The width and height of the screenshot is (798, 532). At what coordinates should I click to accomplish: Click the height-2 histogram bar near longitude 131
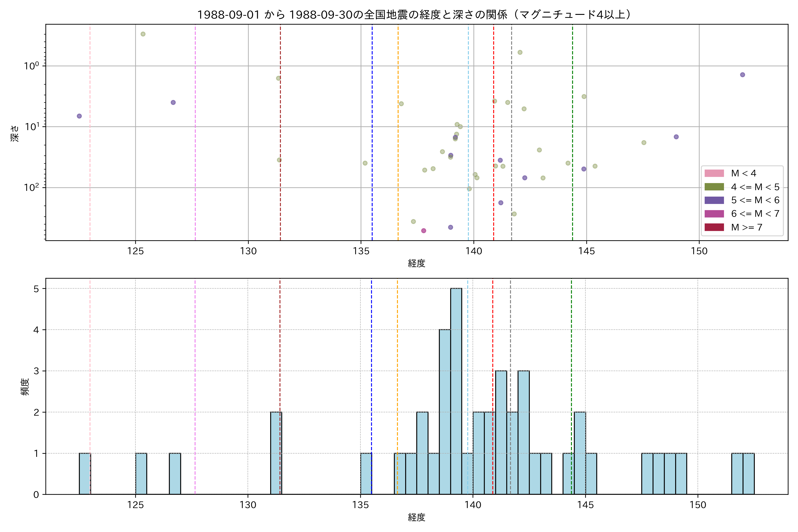click(276, 453)
